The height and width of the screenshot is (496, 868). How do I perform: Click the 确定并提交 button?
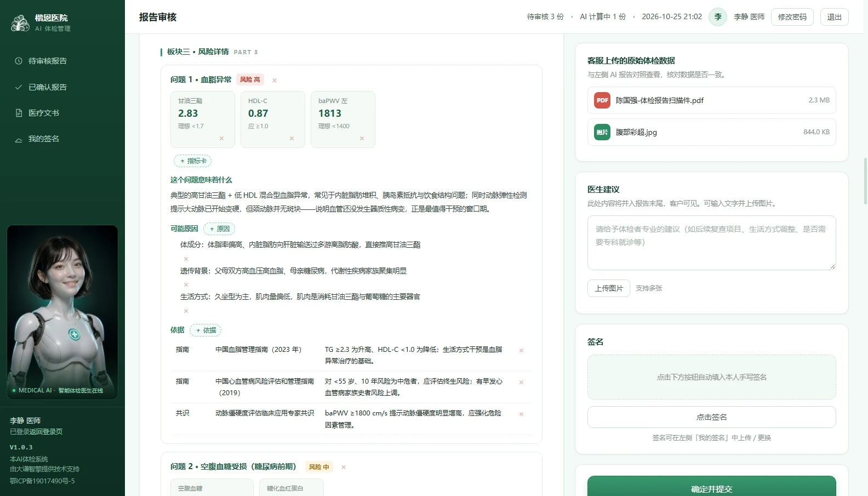click(x=712, y=486)
